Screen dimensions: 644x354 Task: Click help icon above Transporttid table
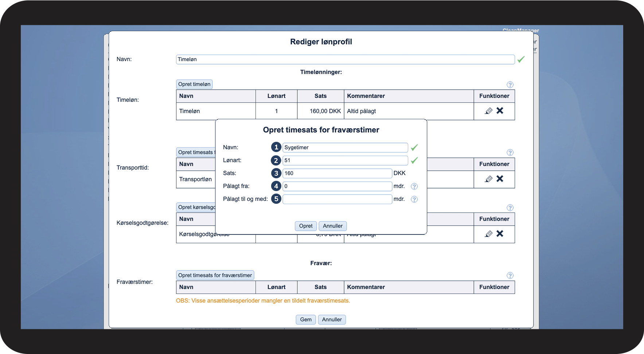point(510,152)
